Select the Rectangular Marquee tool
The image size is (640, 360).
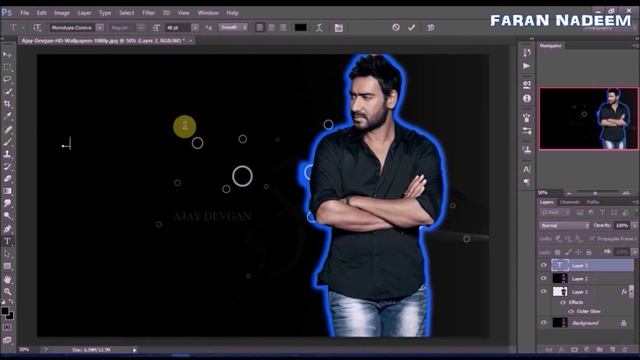click(x=7, y=67)
